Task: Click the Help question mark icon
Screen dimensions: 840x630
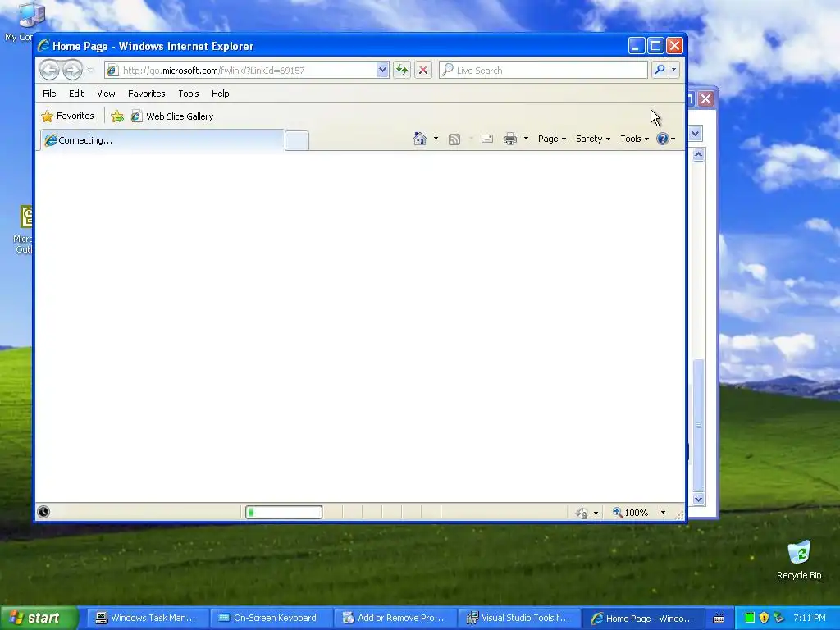Action: (x=663, y=139)
